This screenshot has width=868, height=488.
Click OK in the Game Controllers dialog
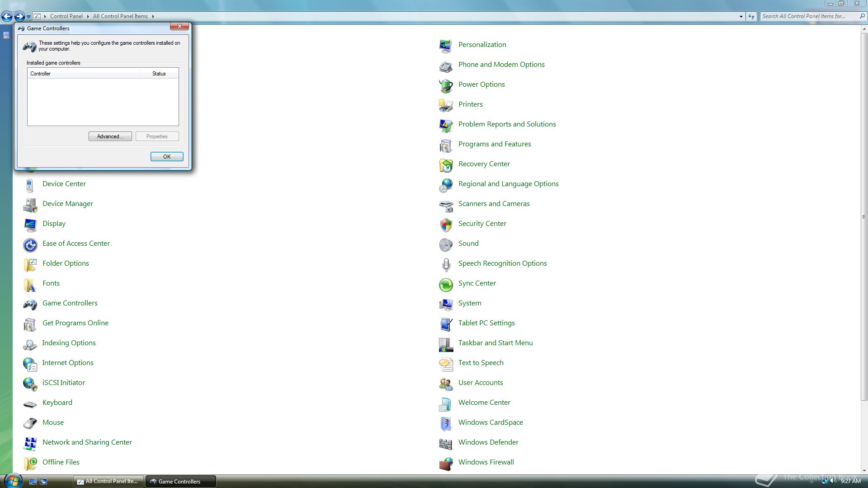[x=167, y=156]
